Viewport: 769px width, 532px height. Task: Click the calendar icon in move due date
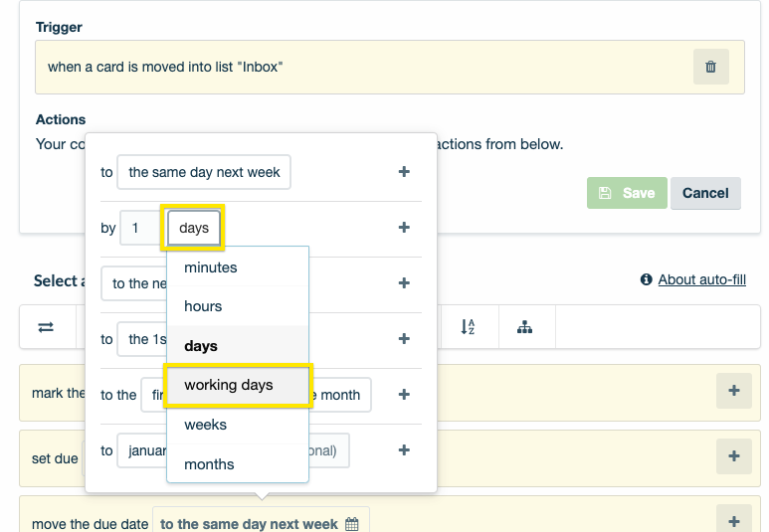(x=351, y=524)
